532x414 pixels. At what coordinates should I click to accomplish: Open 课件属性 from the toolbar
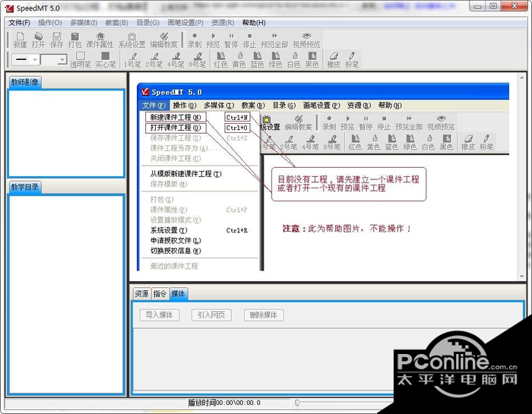(x=100, y=40)
